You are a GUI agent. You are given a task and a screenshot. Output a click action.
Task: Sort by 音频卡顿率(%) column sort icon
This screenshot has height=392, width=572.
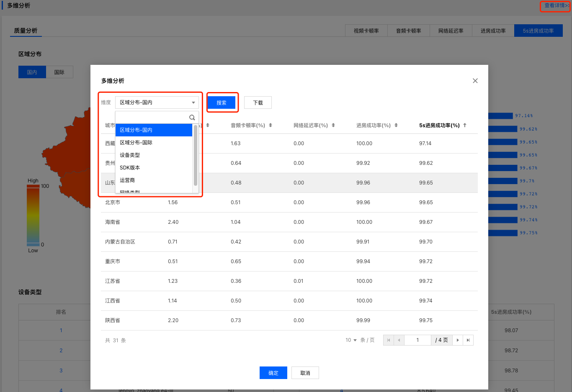(x=271, y=126)
